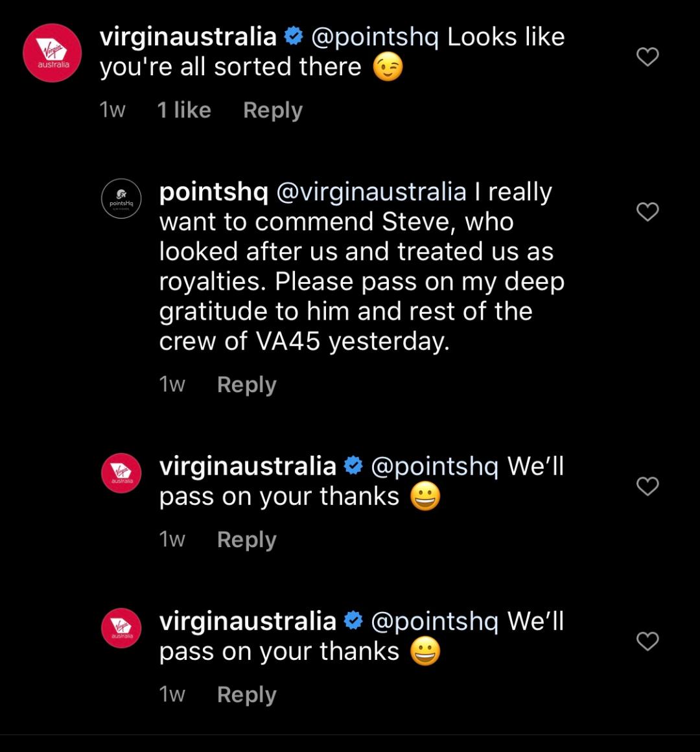Tap Virgin Australia logo beside first thanks reply
This screenshot has height=752, width=700.
pyautogui.click(x=121, y=473)
